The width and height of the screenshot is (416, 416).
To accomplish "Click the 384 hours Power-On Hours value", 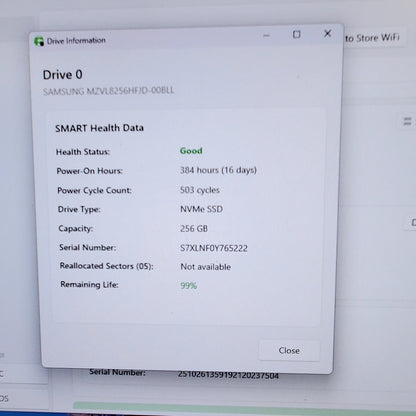I will 218,170.
